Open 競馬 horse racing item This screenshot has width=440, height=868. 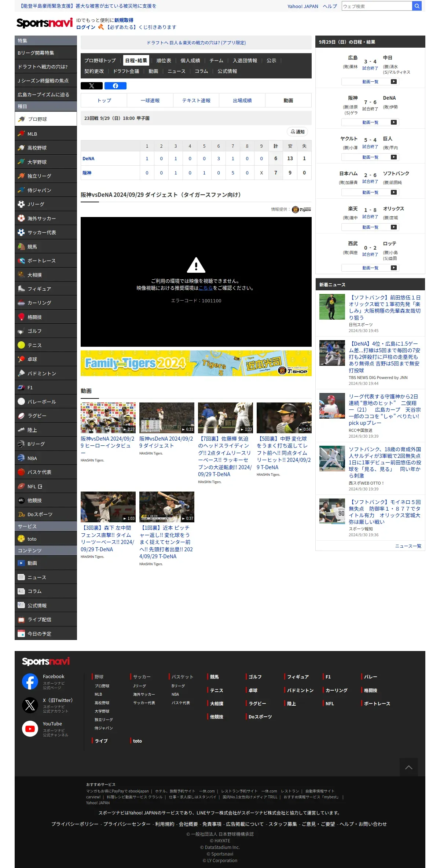[46, 247]
